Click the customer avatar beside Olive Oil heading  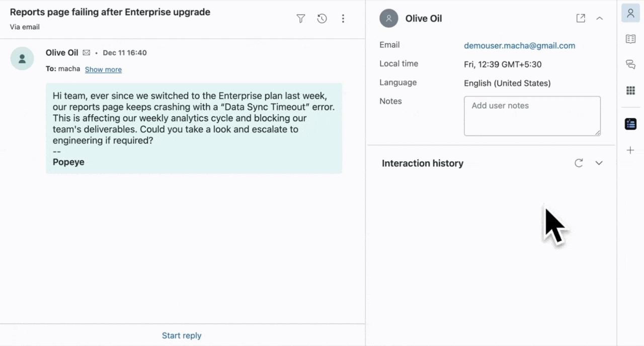[389, 19]
